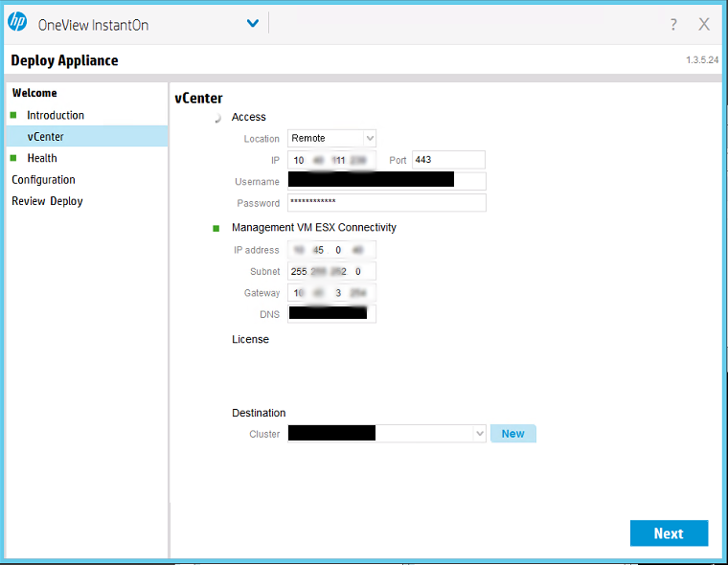Click the DNS input field
Viewport: 728px width, 565px height.
coord(331,314)
